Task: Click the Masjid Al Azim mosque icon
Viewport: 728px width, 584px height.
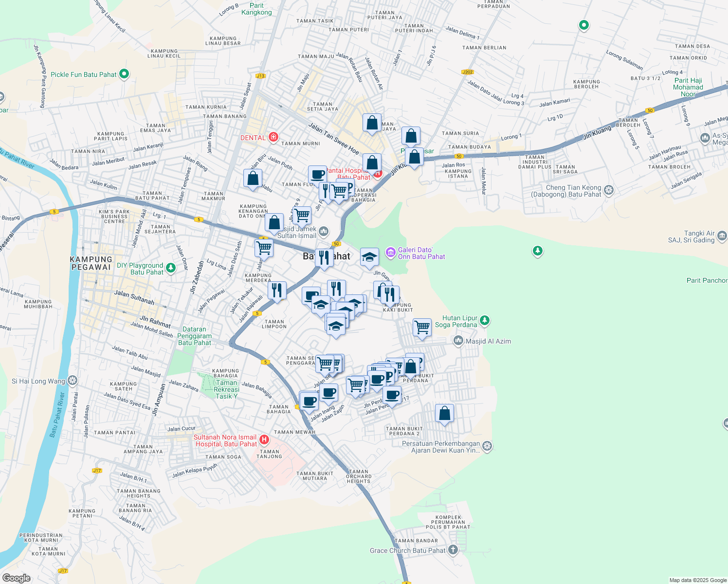Action: point(458,341)
